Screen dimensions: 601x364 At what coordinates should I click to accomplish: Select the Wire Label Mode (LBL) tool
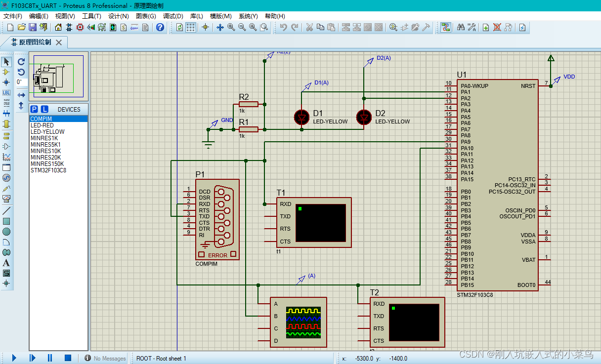(6, 93)
